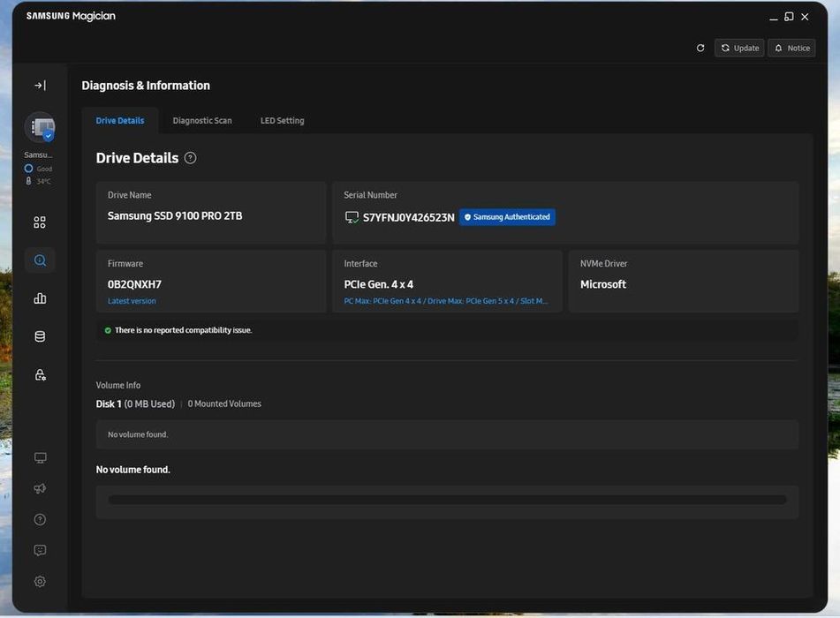840x618 pixels.
Task: Click the empty volume usage bar
Action: click(x=447, y=501)
